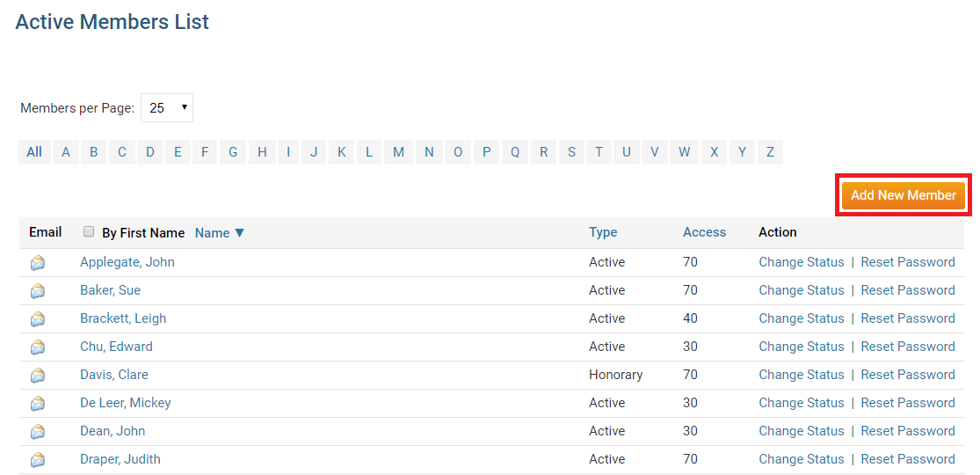Enable the By First Name checkbox
This screenshot has width=980, height=475.
point(89,232)
